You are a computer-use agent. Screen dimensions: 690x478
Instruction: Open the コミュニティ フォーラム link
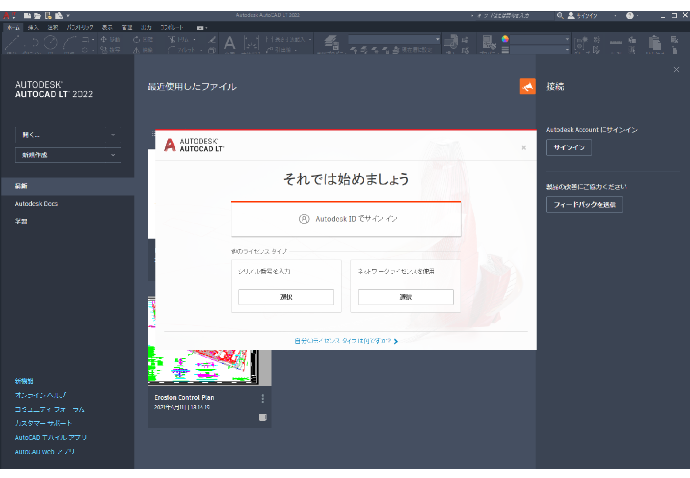[x=50, y=409]
